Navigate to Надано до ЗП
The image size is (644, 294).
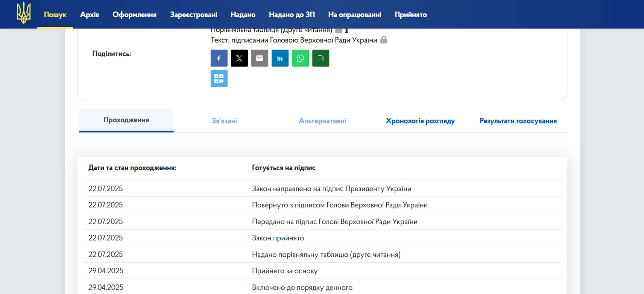(292, 15)
